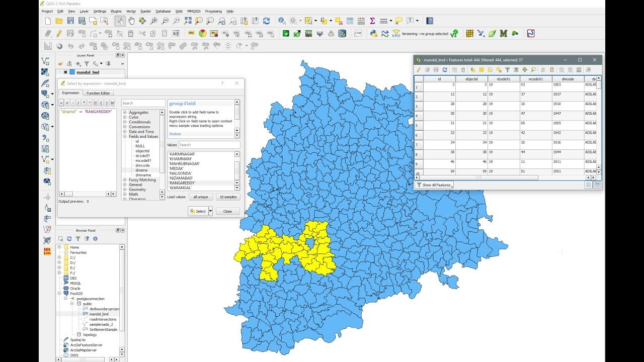Click the yellow grid plugin icon

click(469, 34)
